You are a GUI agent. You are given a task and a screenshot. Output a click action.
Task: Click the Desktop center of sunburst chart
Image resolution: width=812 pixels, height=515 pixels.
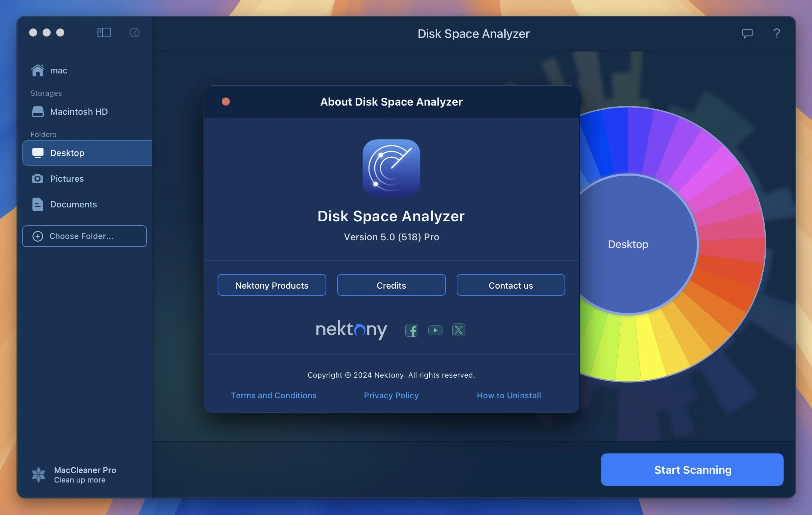click(628, 244)
